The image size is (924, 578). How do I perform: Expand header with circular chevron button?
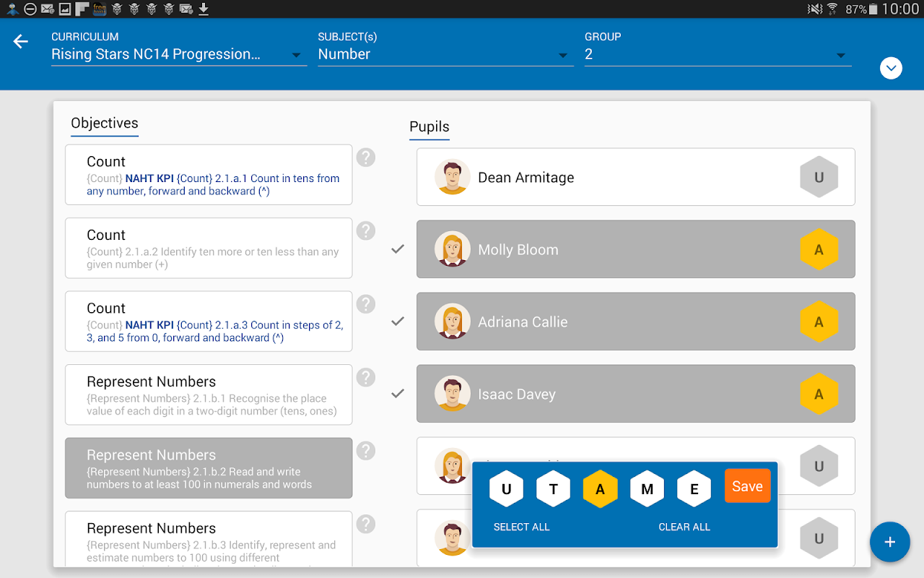[891, 69]
